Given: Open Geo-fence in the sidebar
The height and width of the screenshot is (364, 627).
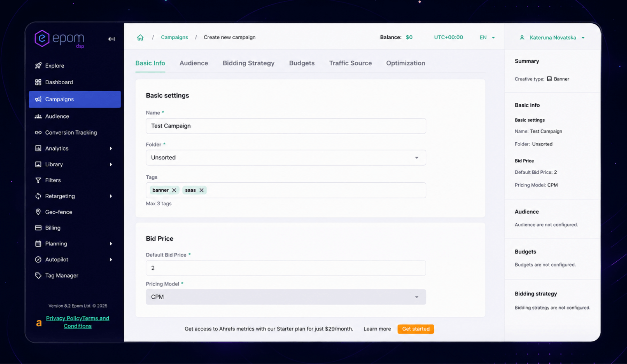Looking at the screenshot, I should click(75, 212).
